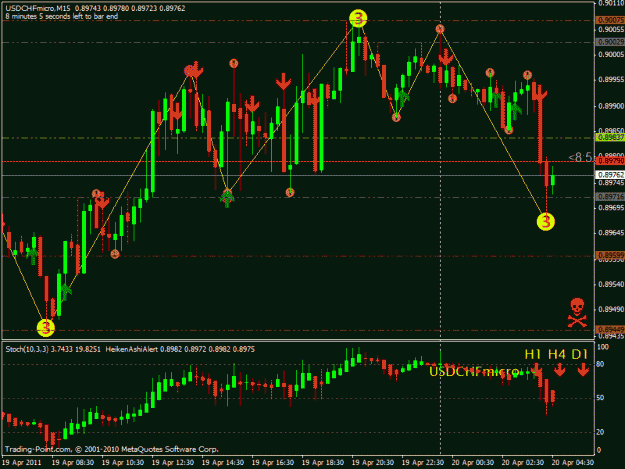Click the H4 timeframe label
625x469 pixels.
(557, 354)
